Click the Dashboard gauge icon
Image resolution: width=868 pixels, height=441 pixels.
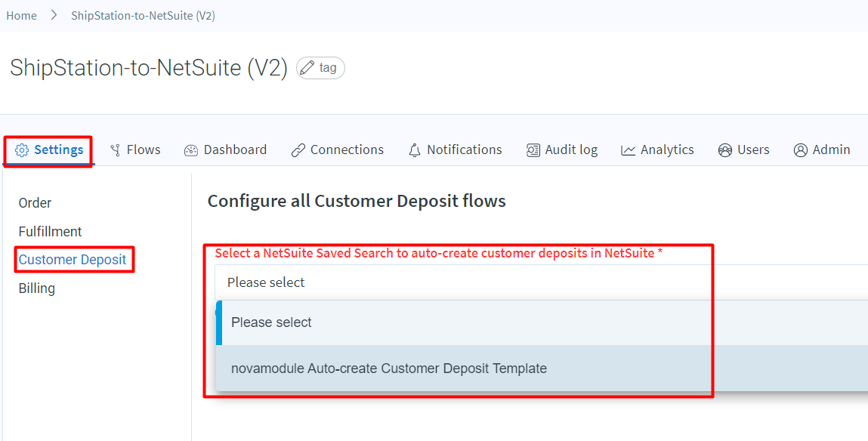click(191, 150)
